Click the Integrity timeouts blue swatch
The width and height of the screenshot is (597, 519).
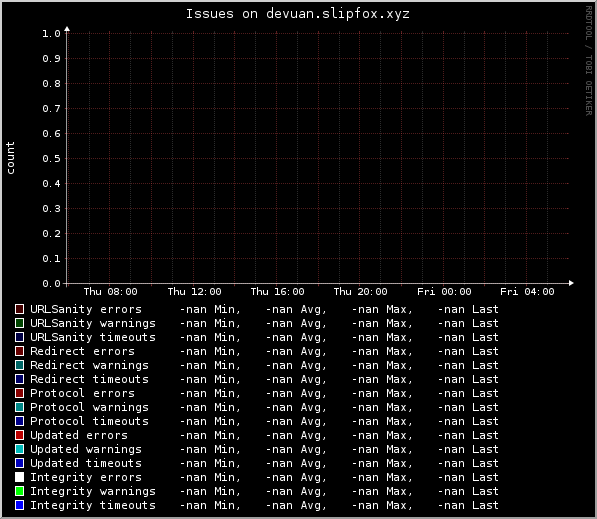tap(19, 505)
